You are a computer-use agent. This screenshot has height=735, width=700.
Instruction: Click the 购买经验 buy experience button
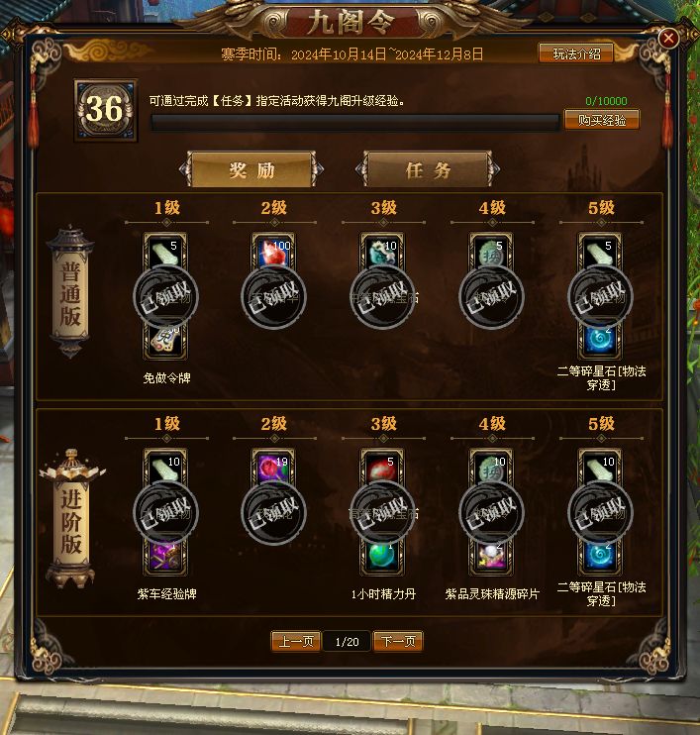tap(602, 120)
